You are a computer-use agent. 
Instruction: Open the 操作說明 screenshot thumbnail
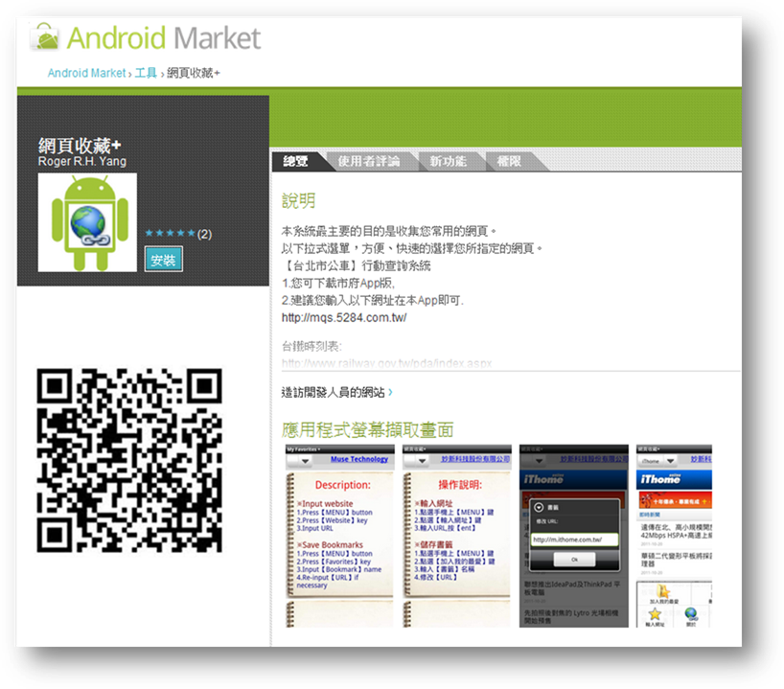[x=457, y=536]
